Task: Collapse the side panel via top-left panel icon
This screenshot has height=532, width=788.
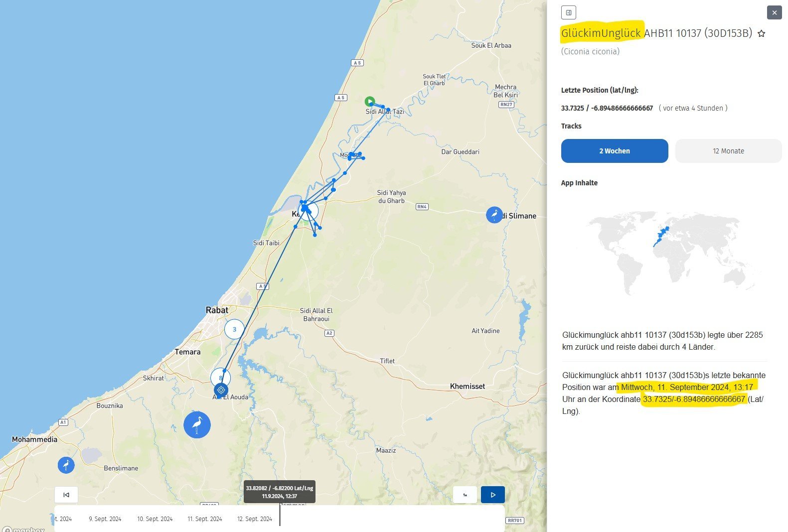Action: tap(569, 12)
